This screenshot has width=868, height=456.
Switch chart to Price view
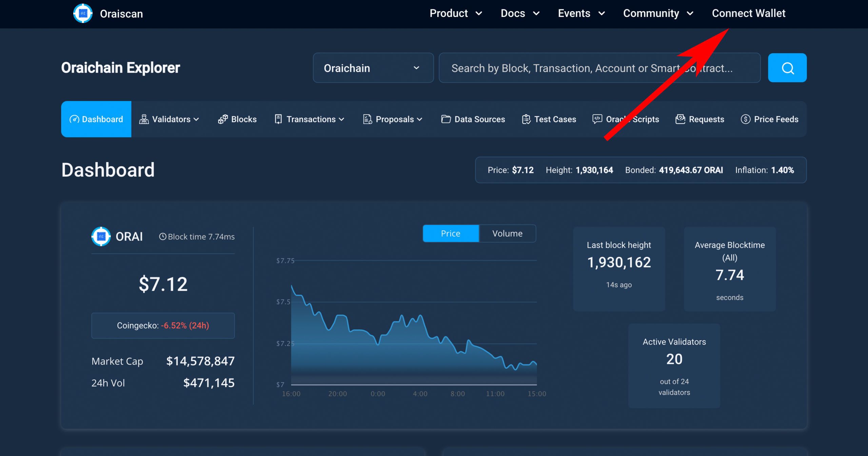451,233
